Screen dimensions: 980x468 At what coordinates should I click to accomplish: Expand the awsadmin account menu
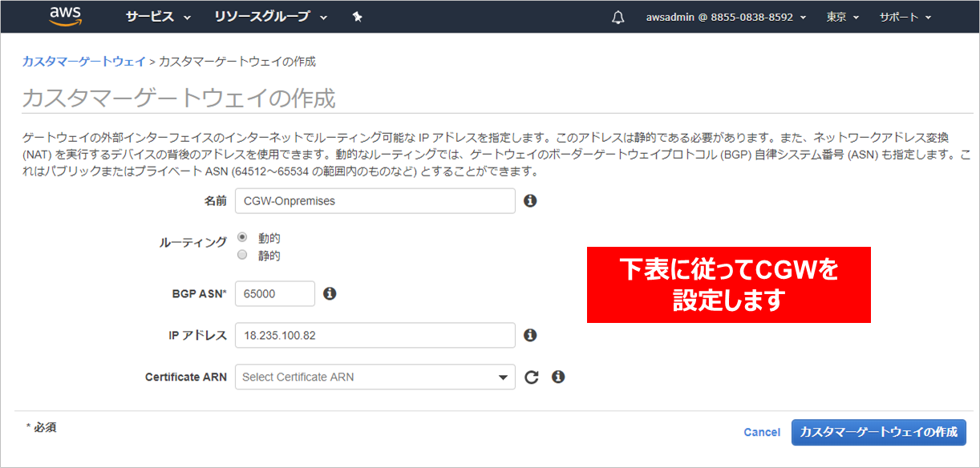(x=726, y=17)
